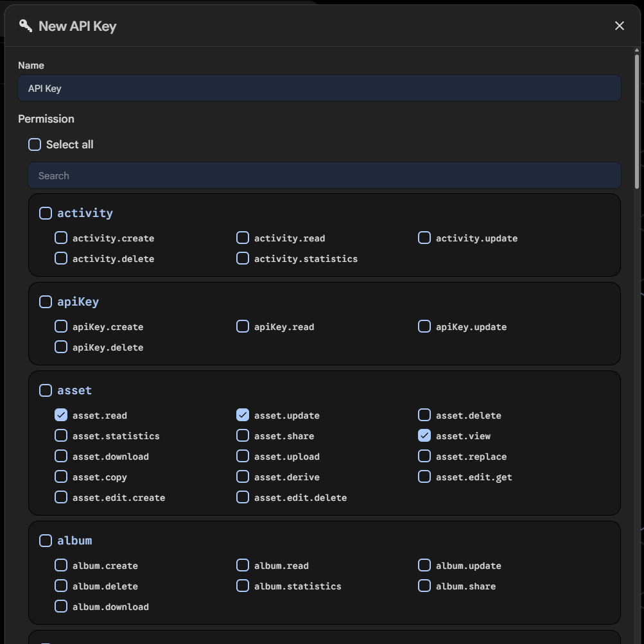Click the album group heading text
This screenshot has width=644, height=644.
coord(74,541)
